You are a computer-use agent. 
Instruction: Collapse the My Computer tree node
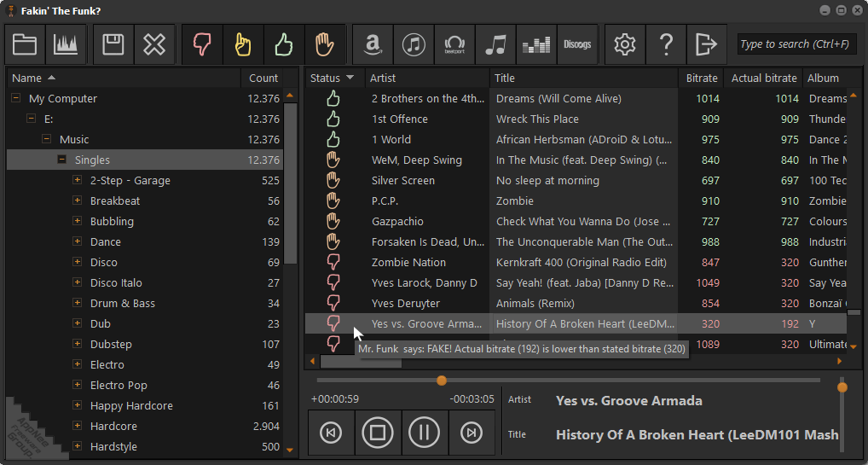coord(16,99)
